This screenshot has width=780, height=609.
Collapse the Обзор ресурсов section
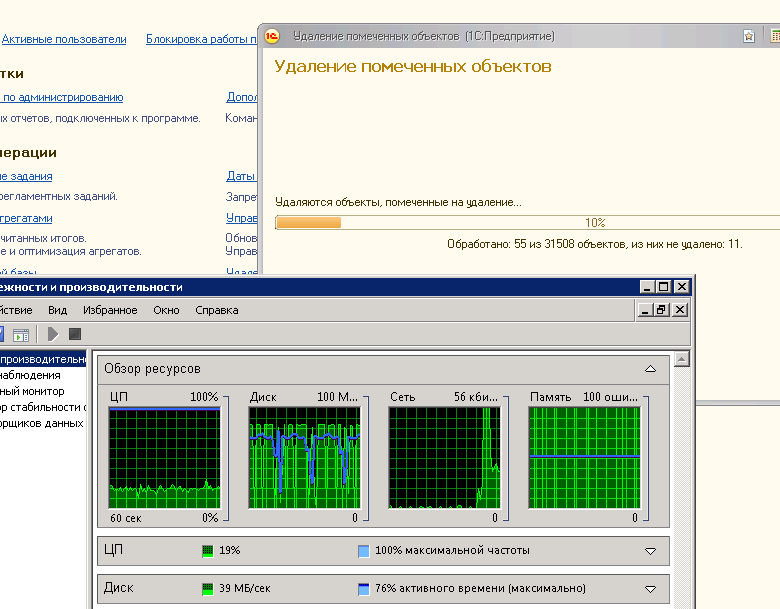click(x=650, y=369)
